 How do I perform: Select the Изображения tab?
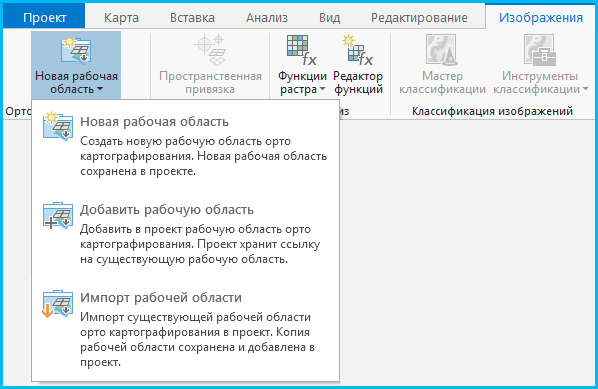point(541,18)
